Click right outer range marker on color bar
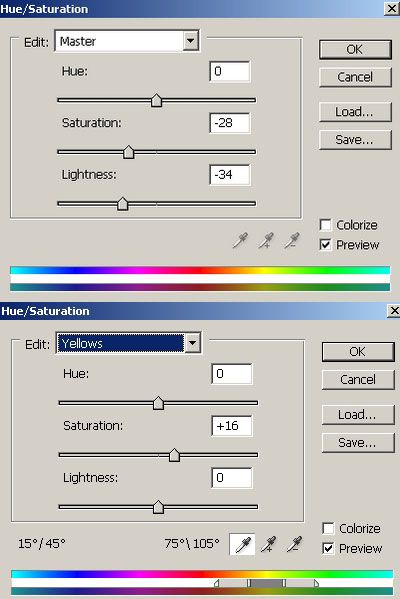The height and width of the screenshot is (599, 400). click(316, 583)
